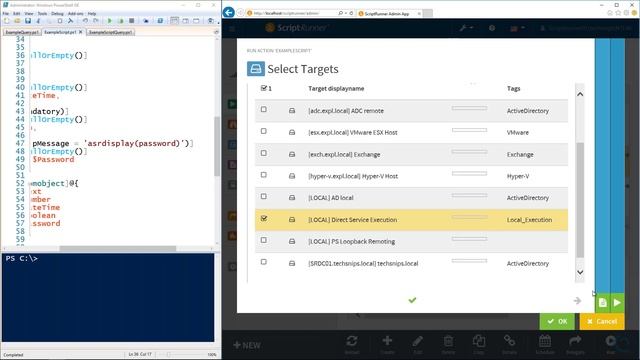Image resolution: width=640 pixels, height=360 pixels.
Task: Click Open file icon in ISE toolbar
Action: (x=17, y=21)
